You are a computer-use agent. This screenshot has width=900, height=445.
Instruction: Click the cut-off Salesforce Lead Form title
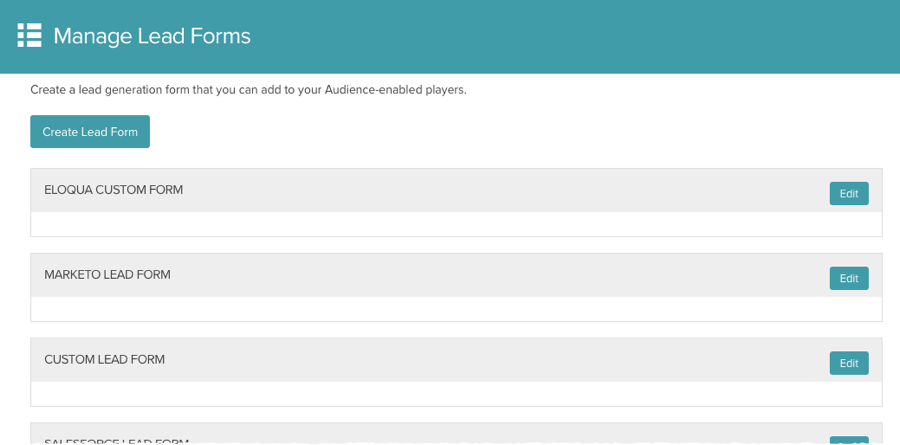pos(117,440)
